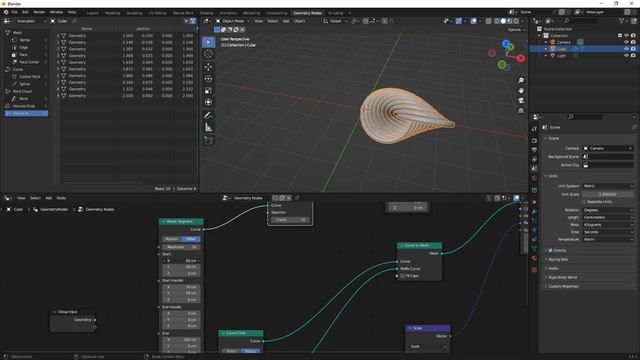Open the node editor Add menu
This screenshot has height=360, width=640.
[x=49, y=198]
